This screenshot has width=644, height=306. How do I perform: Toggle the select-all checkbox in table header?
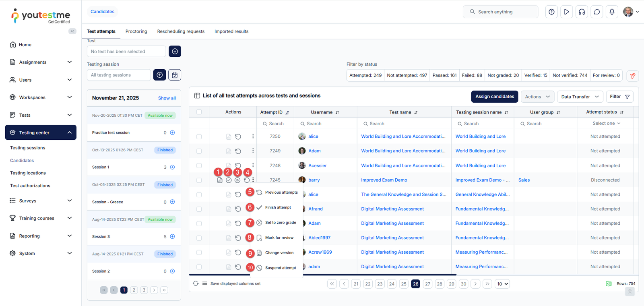coord(199,112)
